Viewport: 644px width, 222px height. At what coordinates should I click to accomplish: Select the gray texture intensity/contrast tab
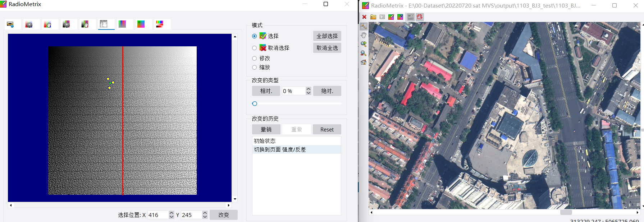click(104, 24)
